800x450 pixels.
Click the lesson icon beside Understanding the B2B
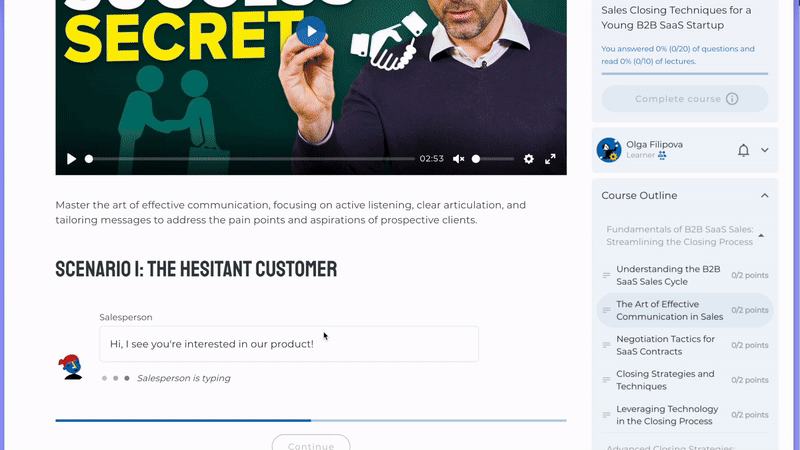pyautogui.click(x=606, y=276)
